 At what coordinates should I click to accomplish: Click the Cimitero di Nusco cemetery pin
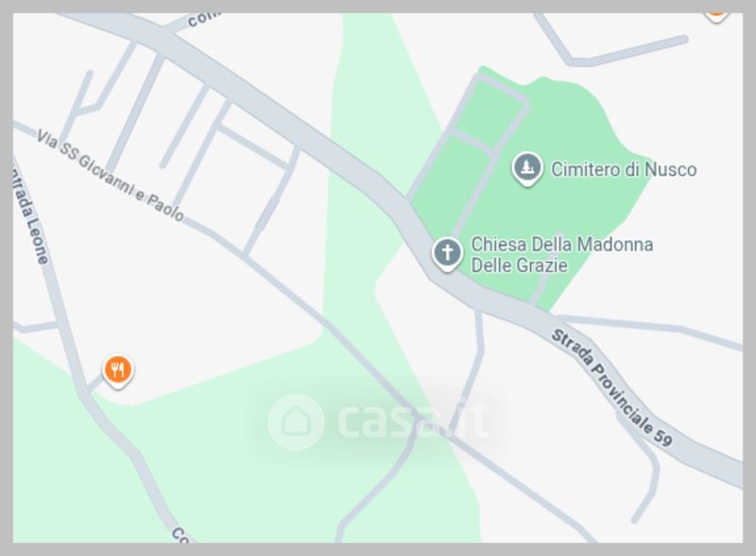tap(527, 169)
